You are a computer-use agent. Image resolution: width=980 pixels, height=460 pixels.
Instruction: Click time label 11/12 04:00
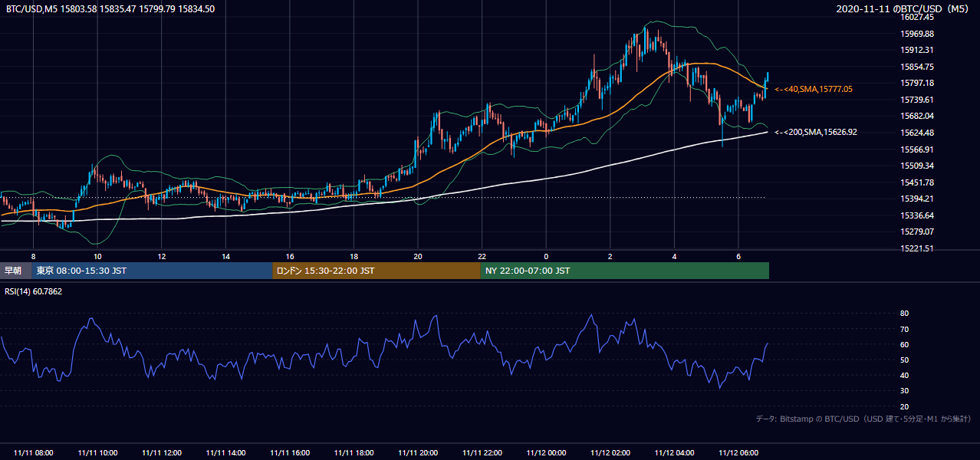[674, 453]
